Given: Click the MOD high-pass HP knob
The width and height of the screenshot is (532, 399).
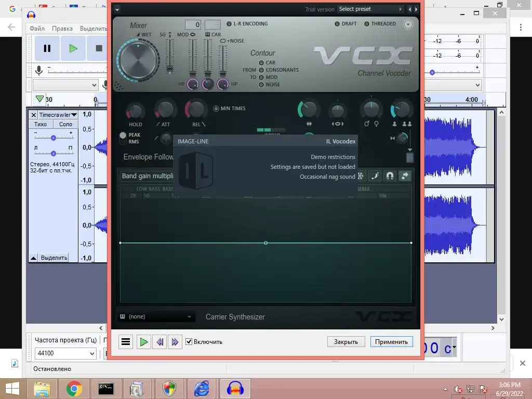Looking at the screenshot, I should [x=192, y=84].
